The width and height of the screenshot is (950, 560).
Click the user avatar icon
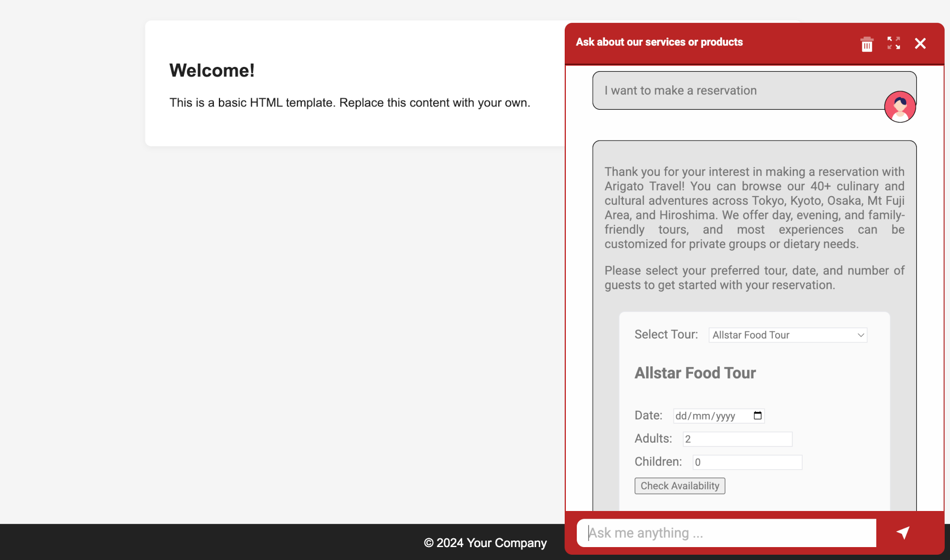(x=900, y=107)
